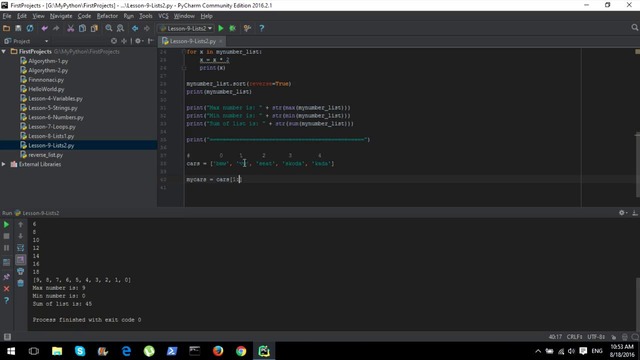Click the Save All toolbar icon

click(x=18, y=28)
